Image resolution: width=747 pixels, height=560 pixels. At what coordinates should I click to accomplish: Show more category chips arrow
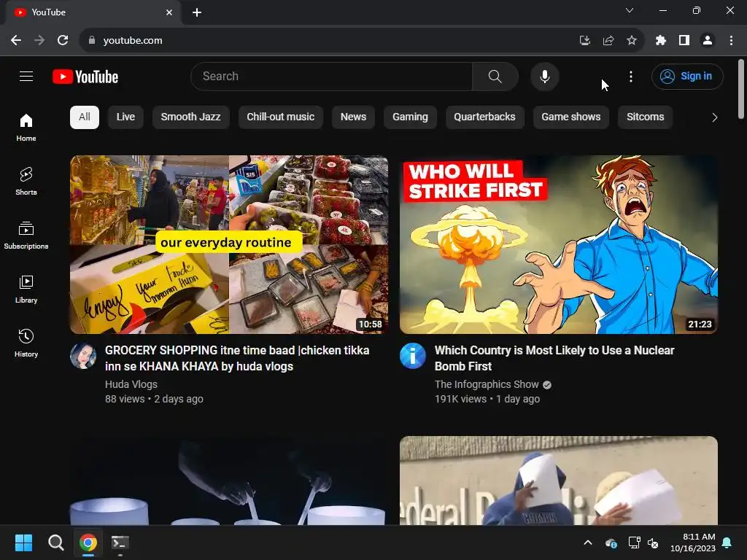click(714, 117)
